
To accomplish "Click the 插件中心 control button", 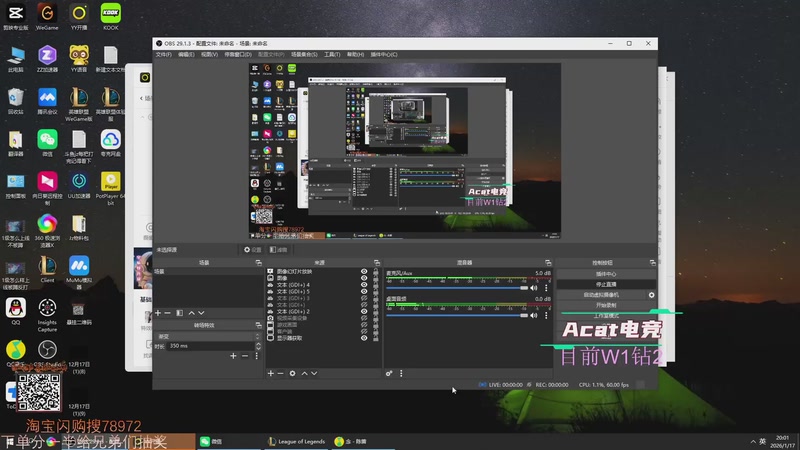I will pyautogui.click(x=606, y=274).
